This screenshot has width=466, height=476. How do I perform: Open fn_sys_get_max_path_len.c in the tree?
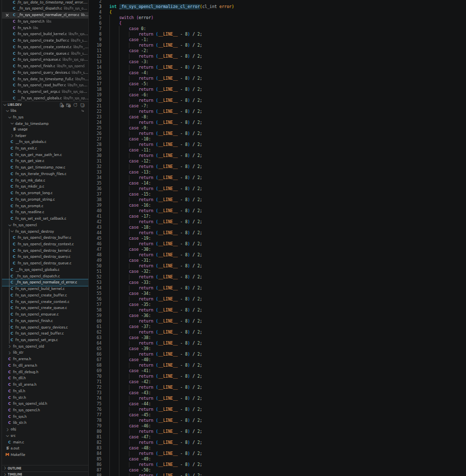click(45, 154)
